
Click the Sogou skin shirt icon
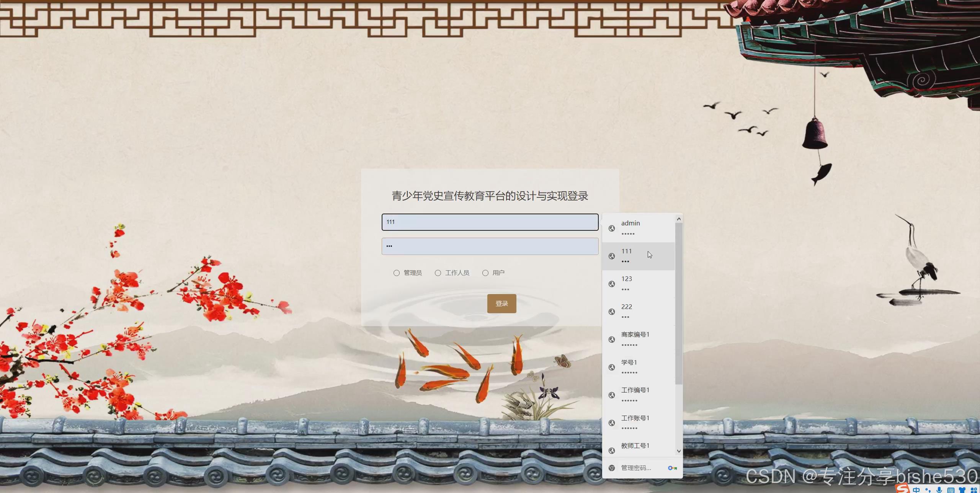962,490
